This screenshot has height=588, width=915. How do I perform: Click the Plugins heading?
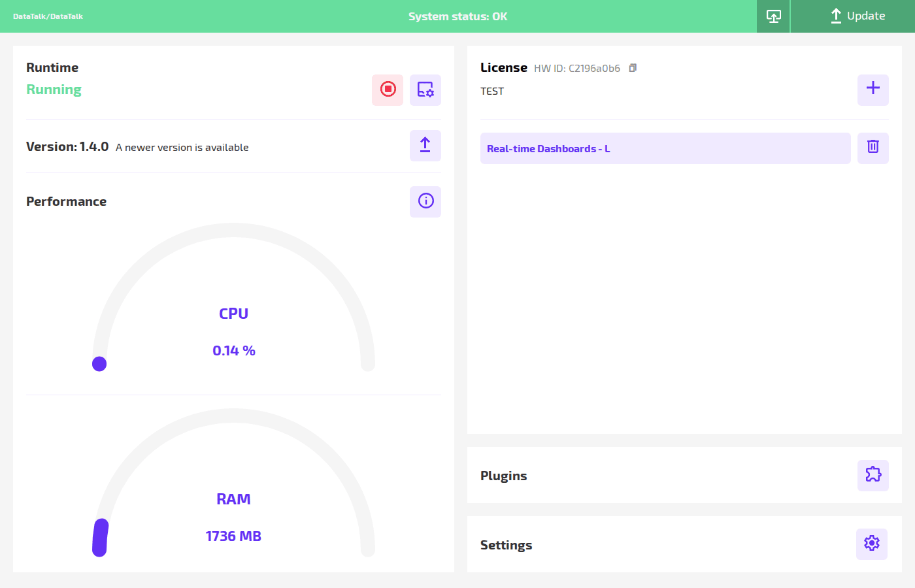[503, 476]
